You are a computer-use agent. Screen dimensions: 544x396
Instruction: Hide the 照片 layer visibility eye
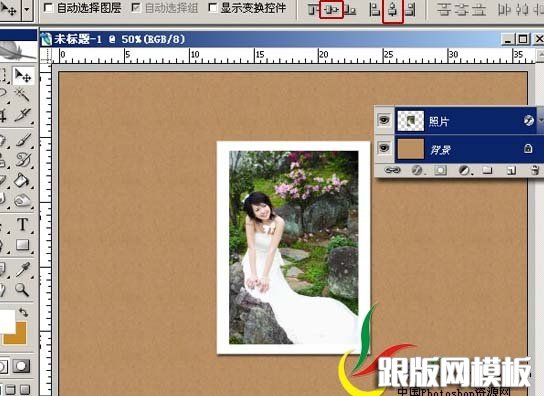[384, 120]
